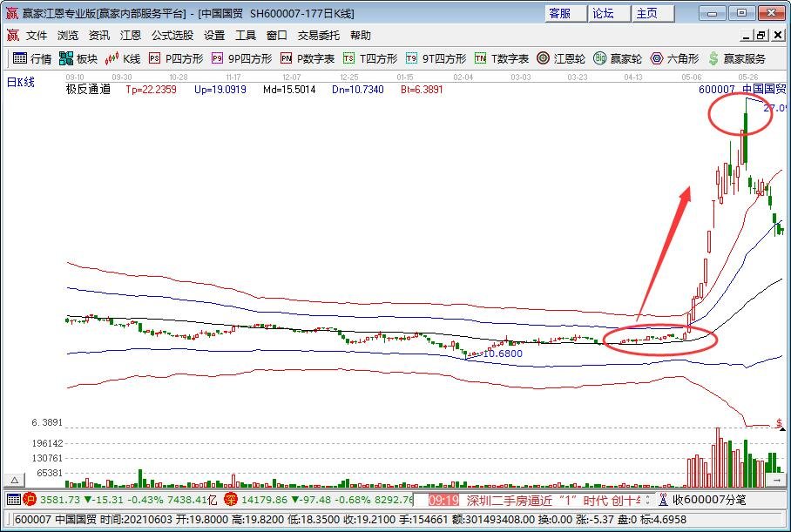
Task: Click the 收600007分笔 status text
Action: [x=709, y=500]
